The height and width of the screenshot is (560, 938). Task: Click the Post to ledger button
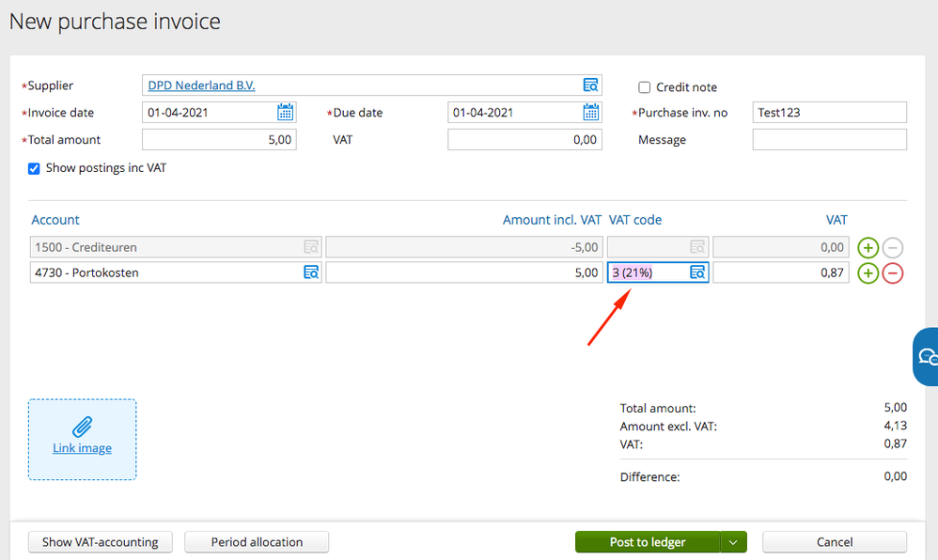(648, 542)
